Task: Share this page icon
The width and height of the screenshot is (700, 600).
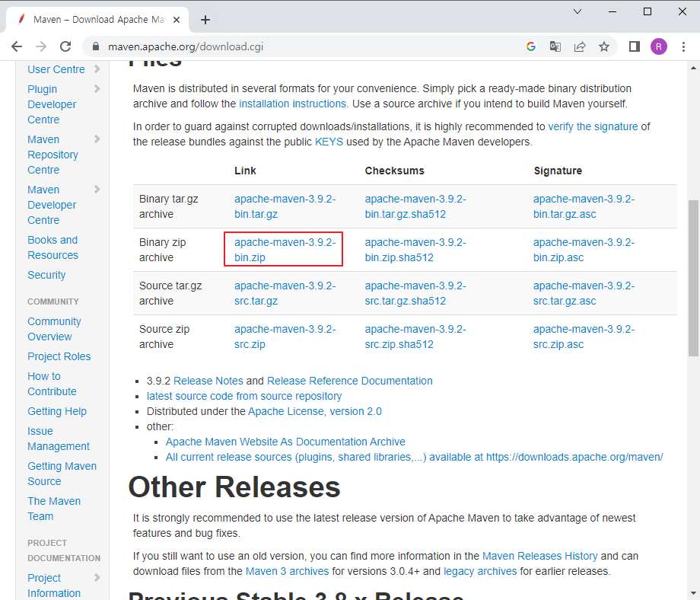Action: pos(580,46)
